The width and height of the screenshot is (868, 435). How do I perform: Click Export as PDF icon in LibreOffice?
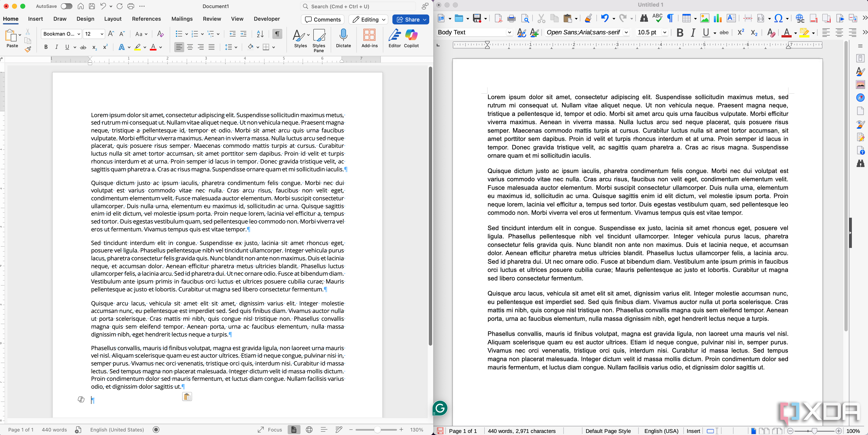pos(498,19)
